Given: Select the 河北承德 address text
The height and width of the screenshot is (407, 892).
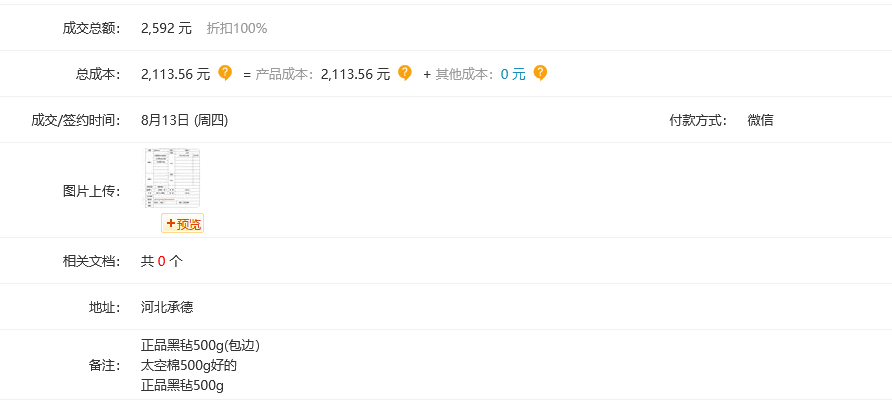Looking at the screenshot, I should [167, 308].
